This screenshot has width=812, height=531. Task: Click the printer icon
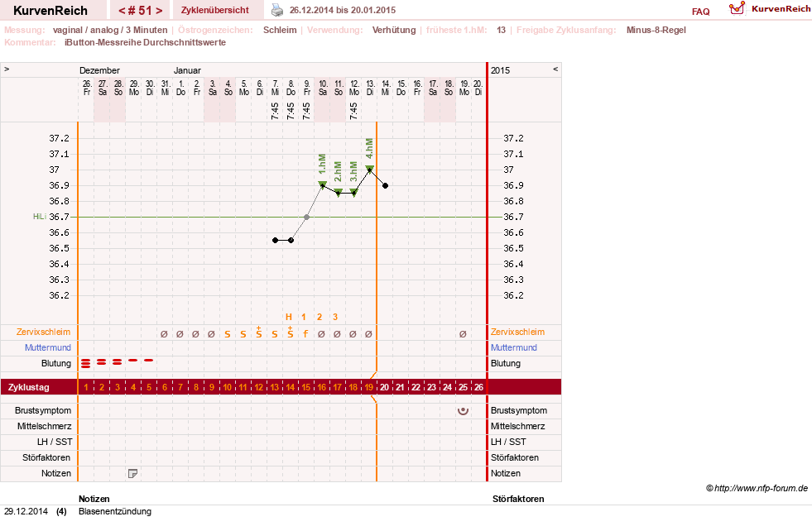pyautogui.click(x=277, y=10)
